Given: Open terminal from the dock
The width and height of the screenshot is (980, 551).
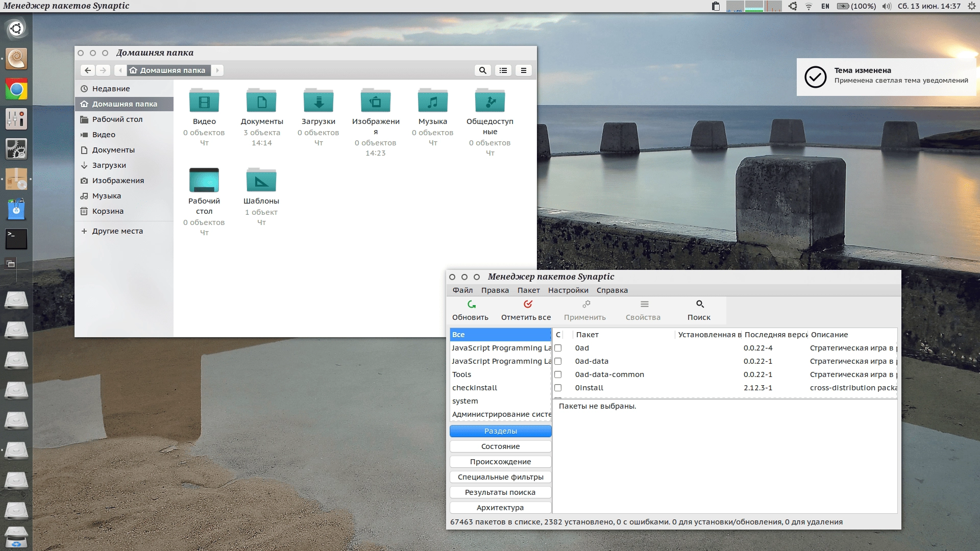Looking at the screenshot, I should 16,239.
